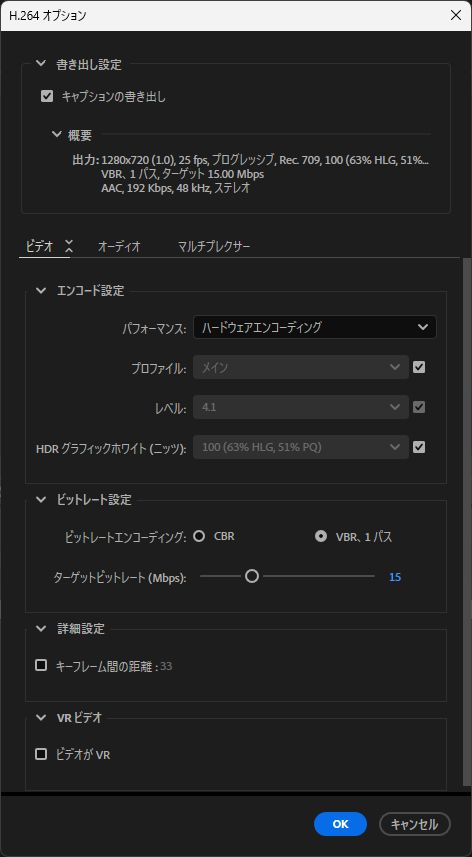Click the vertical scrollbar of the settings panel
The width and height of the screenshot is (472, 857).
[x=466, y=522]
